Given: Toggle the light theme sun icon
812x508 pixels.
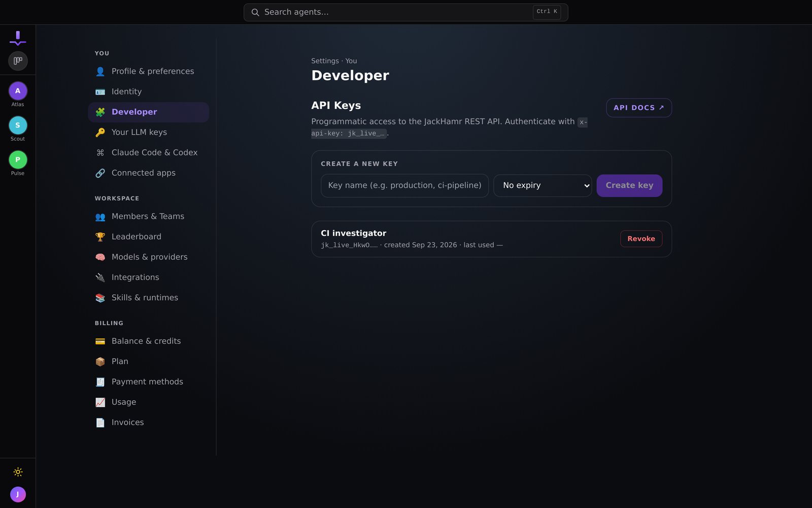Looking at the screenshot, I should pos(18,472).
